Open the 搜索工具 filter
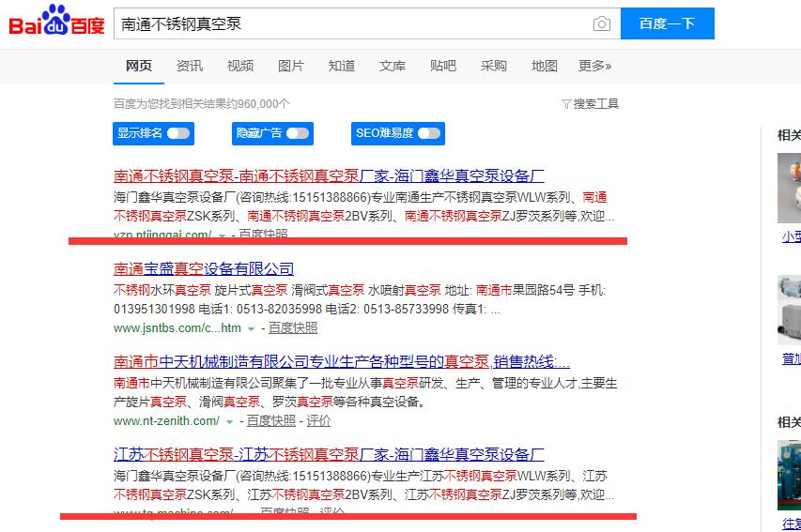801x532 pixels. point(590,104)
